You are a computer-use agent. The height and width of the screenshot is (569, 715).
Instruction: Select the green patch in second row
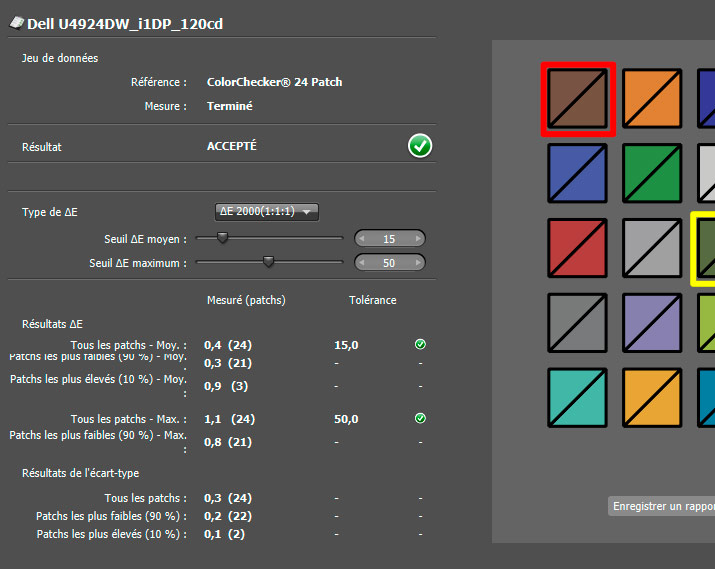click(652, 173)
